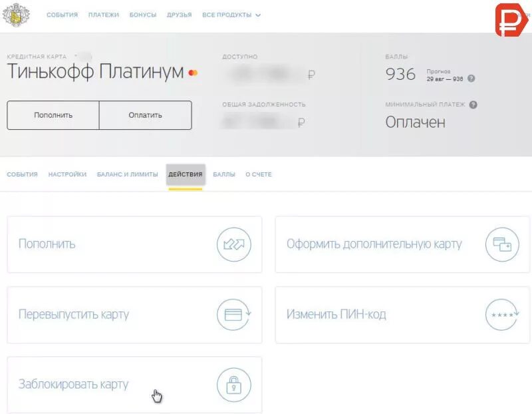
Task: Open the Баллы tab
Action: click(x=224, y=174)
